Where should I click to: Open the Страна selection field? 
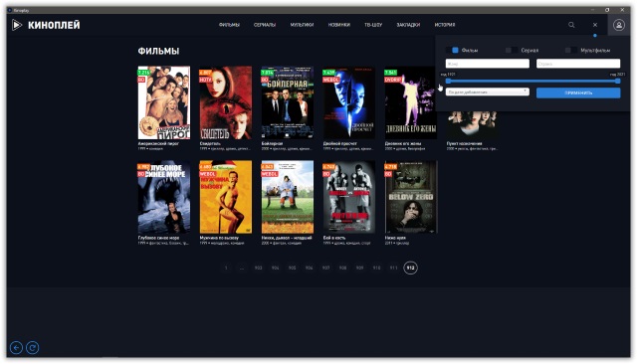point(578,64)
